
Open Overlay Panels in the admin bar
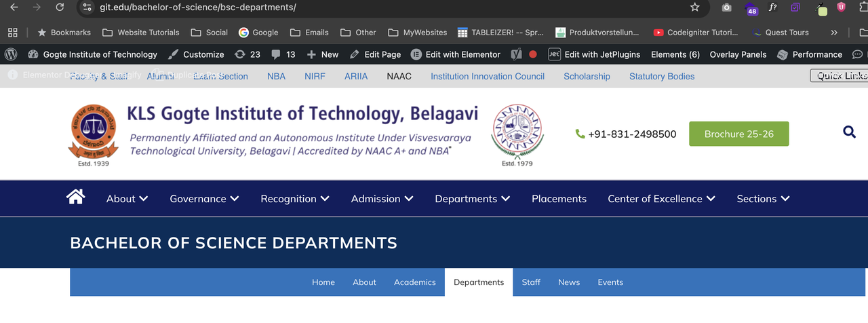[x=738, y=54]
